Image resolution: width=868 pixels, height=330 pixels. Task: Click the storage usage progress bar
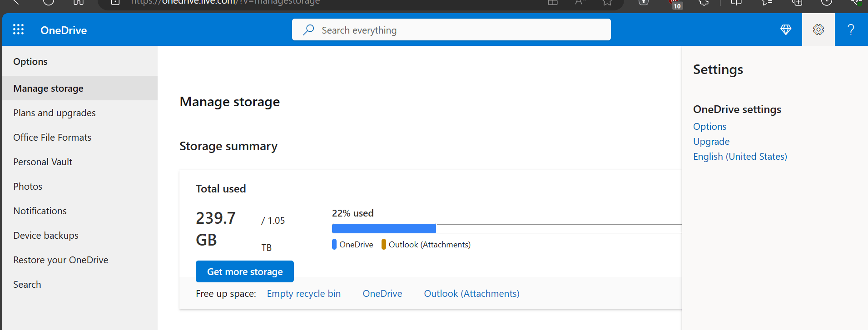(x=506, y=228)
